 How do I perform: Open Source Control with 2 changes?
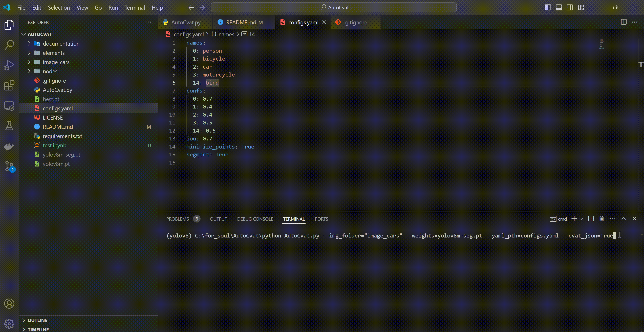coord(9,166)
